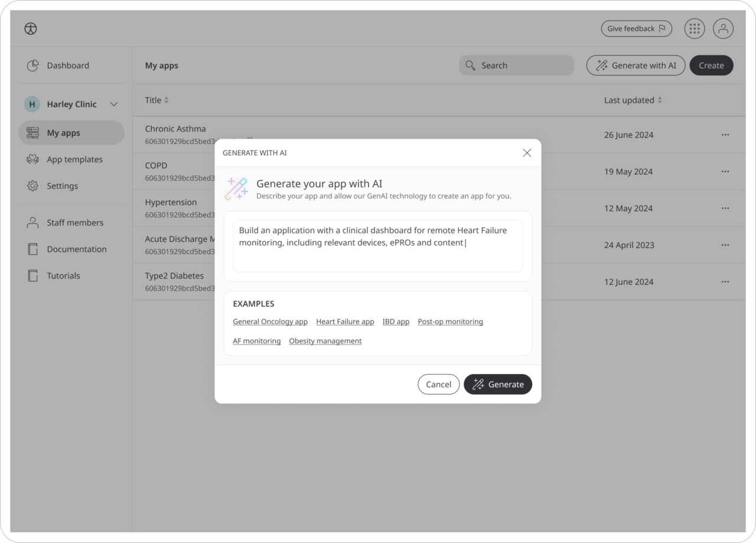
Task: Go to Dashboard in sidebar
Action: point(67,66)
